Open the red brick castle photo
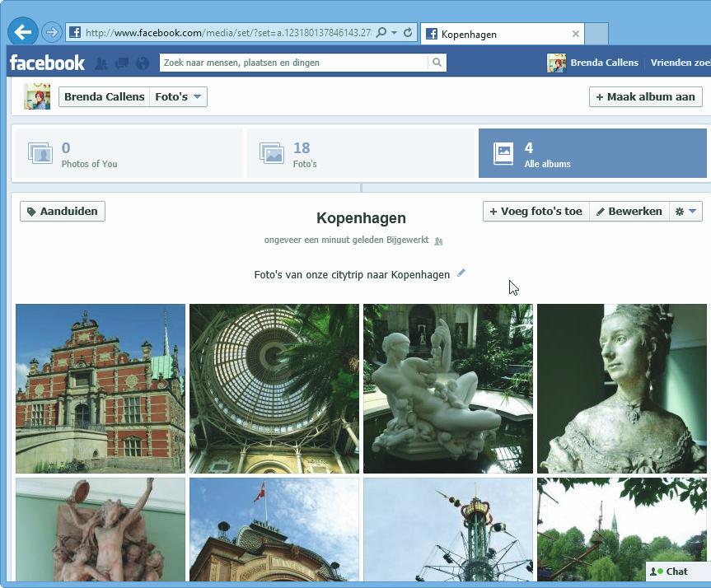 101,389
